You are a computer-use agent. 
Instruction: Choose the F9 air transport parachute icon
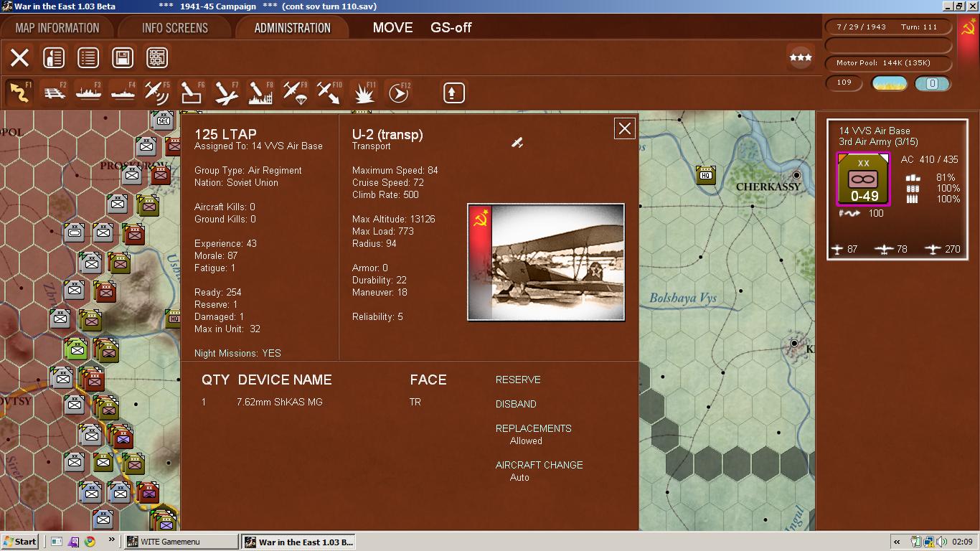tap(295, 93)
